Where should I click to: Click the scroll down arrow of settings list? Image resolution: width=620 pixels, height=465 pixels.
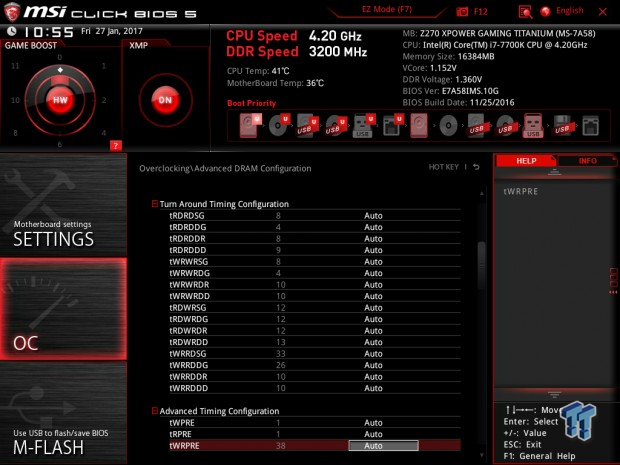(x=482, y=456)
